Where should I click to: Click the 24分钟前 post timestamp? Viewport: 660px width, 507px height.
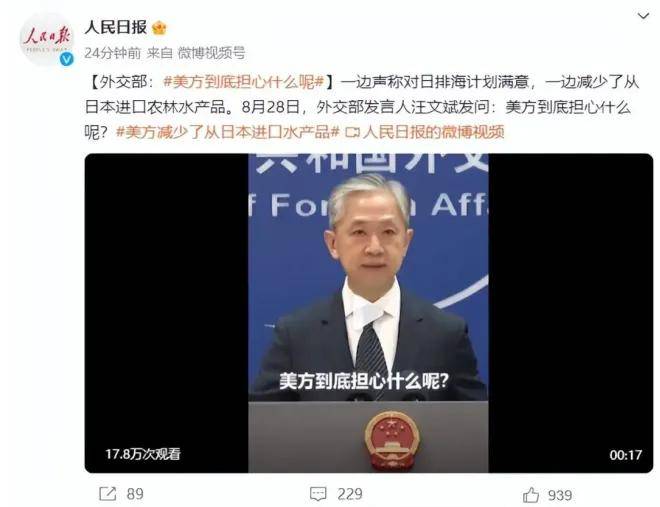[x=112, y=53]
